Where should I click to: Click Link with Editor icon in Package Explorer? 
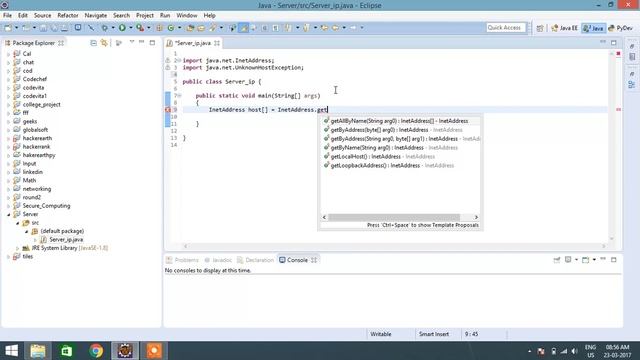104,43
